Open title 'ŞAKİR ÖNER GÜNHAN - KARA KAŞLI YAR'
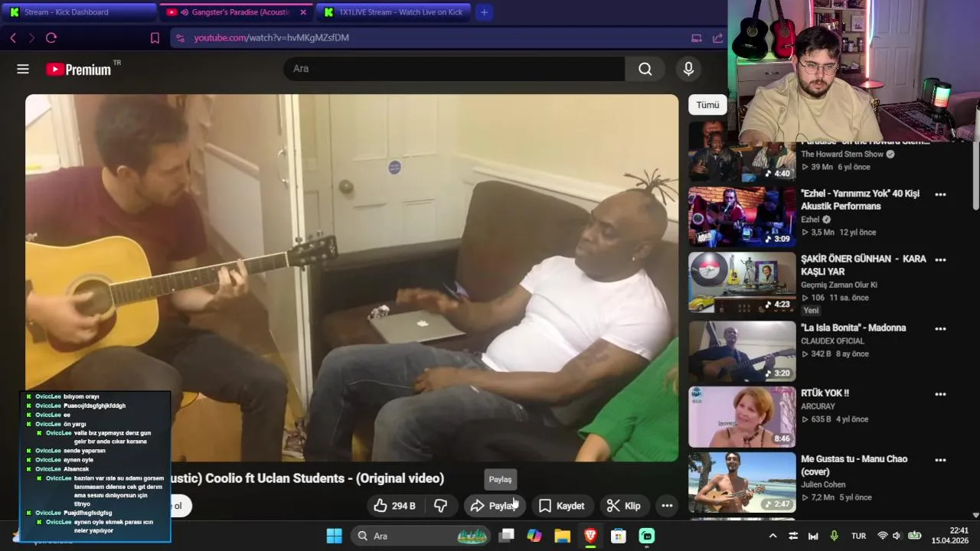Viewport: 980px width, 551px height. click(864, 266)
